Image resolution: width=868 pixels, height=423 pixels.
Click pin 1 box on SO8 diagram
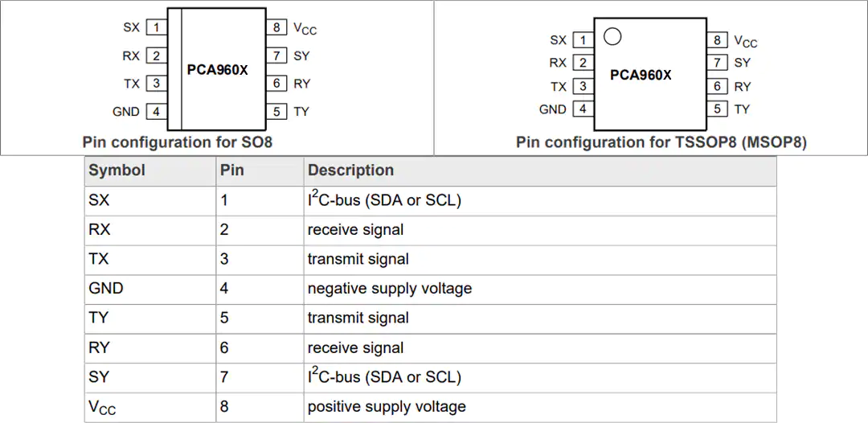pyautogui.click(x=157, y=27)
